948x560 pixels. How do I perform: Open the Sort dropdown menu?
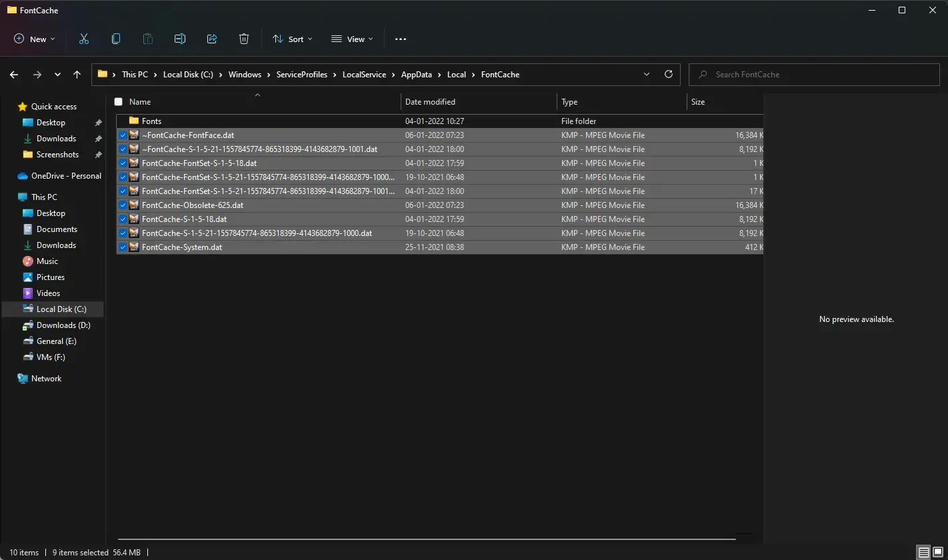pos(293,39)
